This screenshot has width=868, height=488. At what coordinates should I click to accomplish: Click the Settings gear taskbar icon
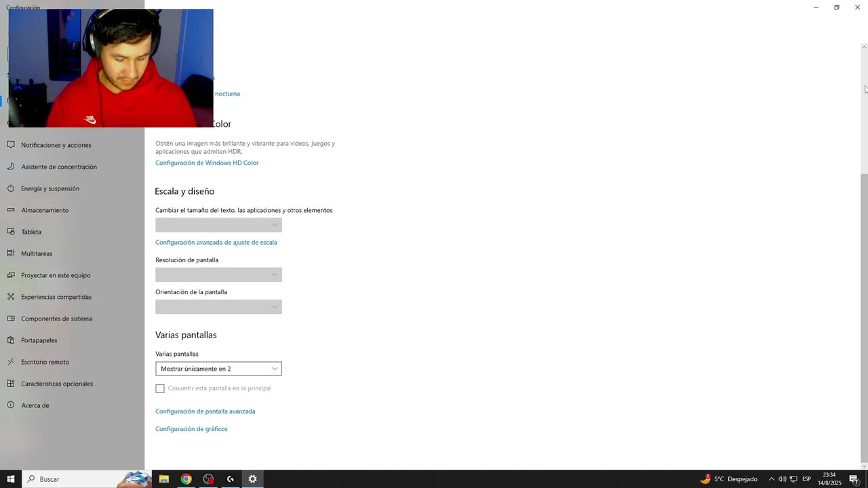252,479
